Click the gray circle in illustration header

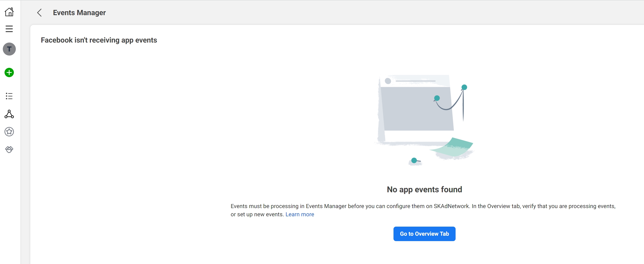(388, 81)
